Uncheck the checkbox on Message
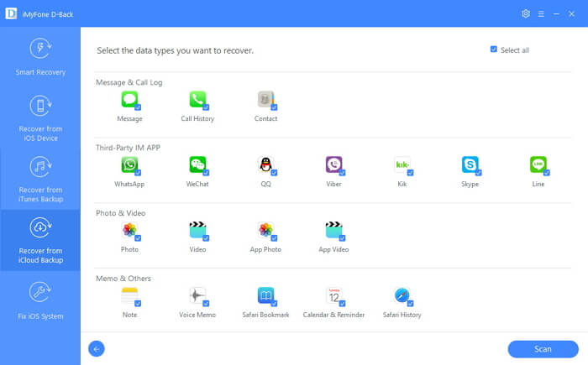Image resolution: width=588 pixels, height=365 pixels. point(138,107)
